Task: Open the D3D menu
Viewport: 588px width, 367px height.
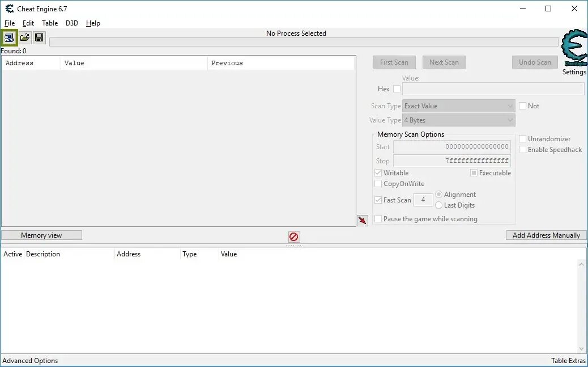Action: (x=71, y=23)
